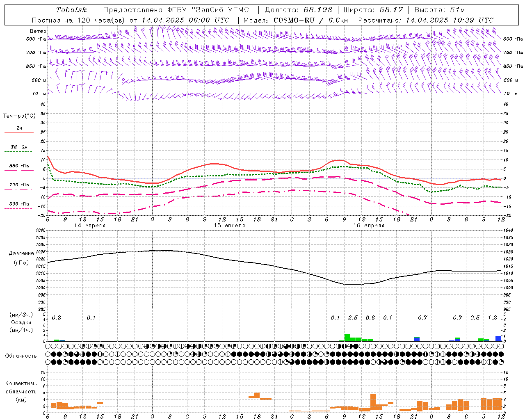Screen dimensions: 525x420
Task: Select the forecast start "14.04.2025 06:00 UTC"
Action: pyautogui.click(x=186, y=20)
